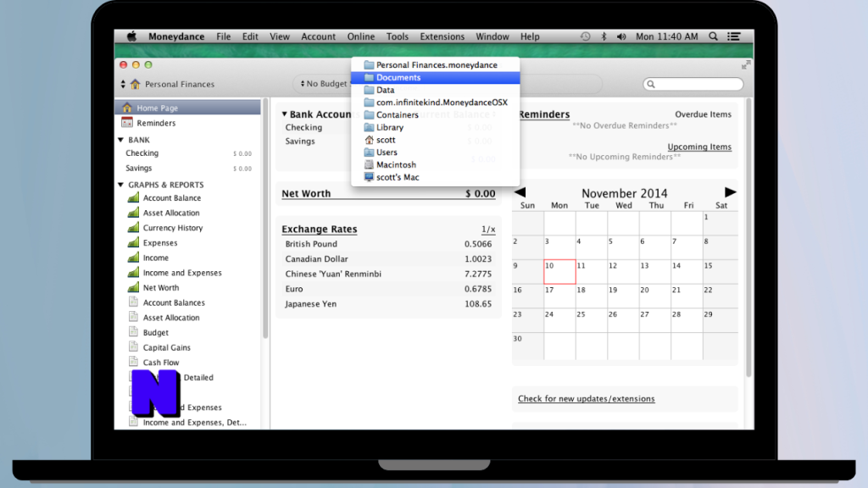Screen dimensions: 868x488
Task: Open the Extensions menu
Action: click(x=442, y=36)
